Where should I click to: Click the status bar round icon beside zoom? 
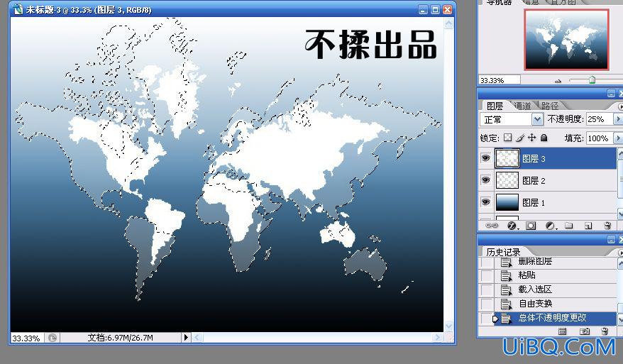tap(53, 338)
